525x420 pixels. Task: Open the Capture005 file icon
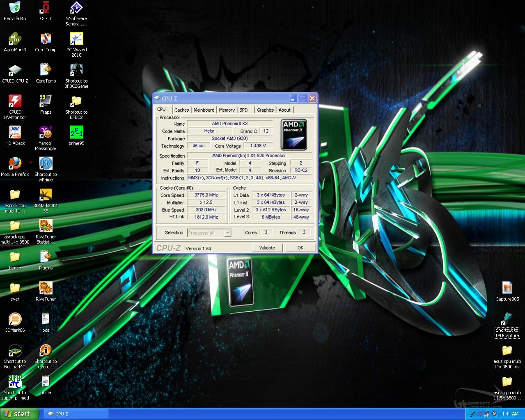tap(507, 292)
